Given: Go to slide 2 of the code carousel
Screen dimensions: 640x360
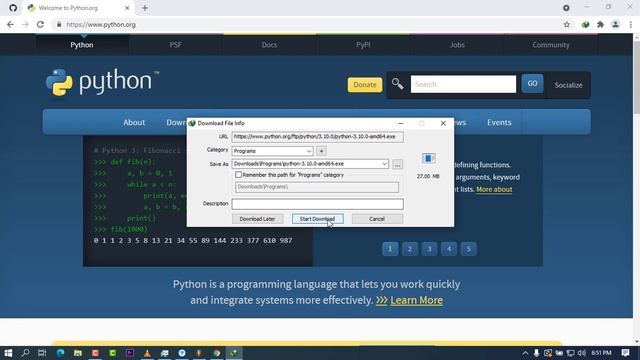Looking at the screenshot, I should coord(410,249).
